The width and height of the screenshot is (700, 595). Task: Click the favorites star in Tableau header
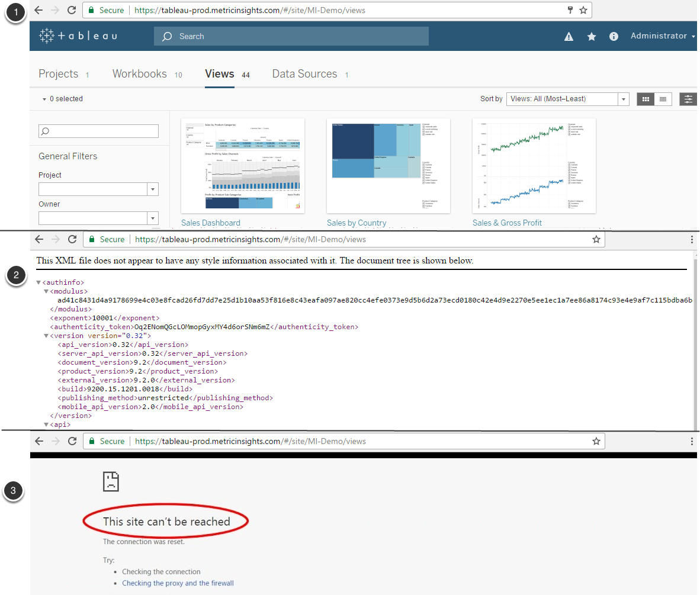[x=591, y=37]
